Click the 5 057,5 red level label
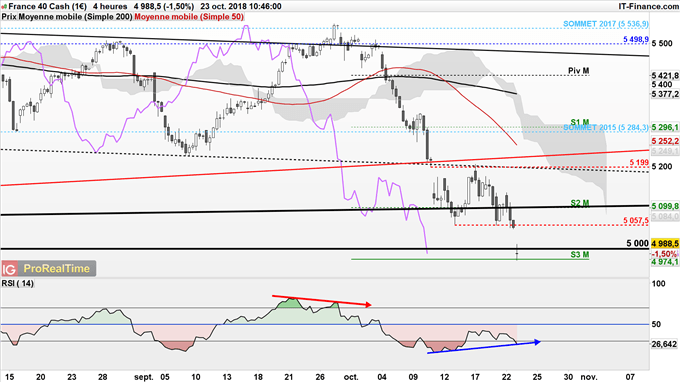 [636, 221]
